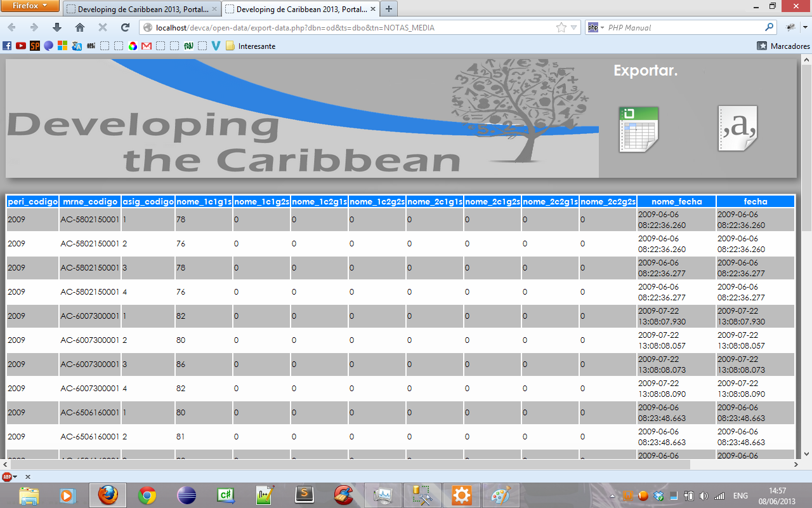Open Eclipse from taskbar
This screenshot has height=508, width=812.
pyautogui.click(x=187, y=495)
